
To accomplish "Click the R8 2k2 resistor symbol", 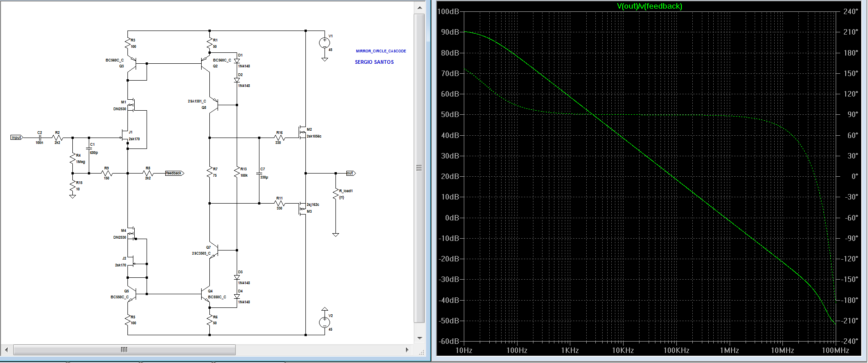I will tap(148, 173).
